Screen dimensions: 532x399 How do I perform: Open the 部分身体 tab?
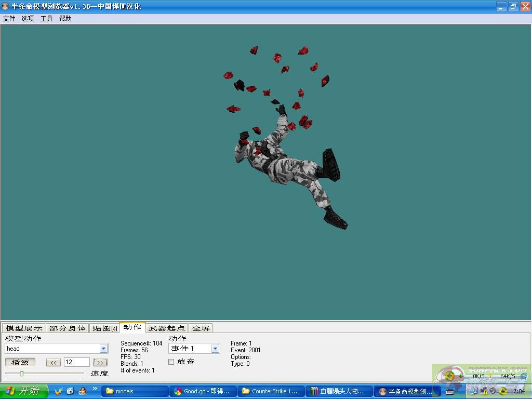68,328
